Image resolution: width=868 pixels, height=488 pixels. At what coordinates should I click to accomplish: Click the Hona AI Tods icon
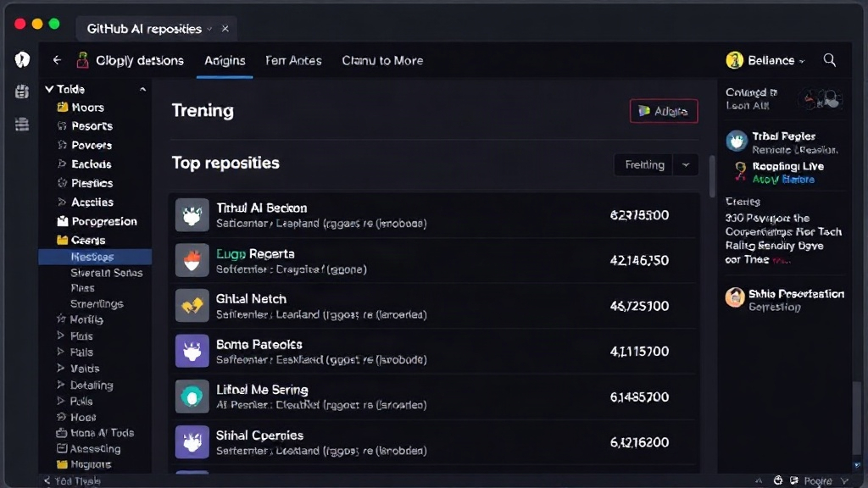click(x=61, y=433)
